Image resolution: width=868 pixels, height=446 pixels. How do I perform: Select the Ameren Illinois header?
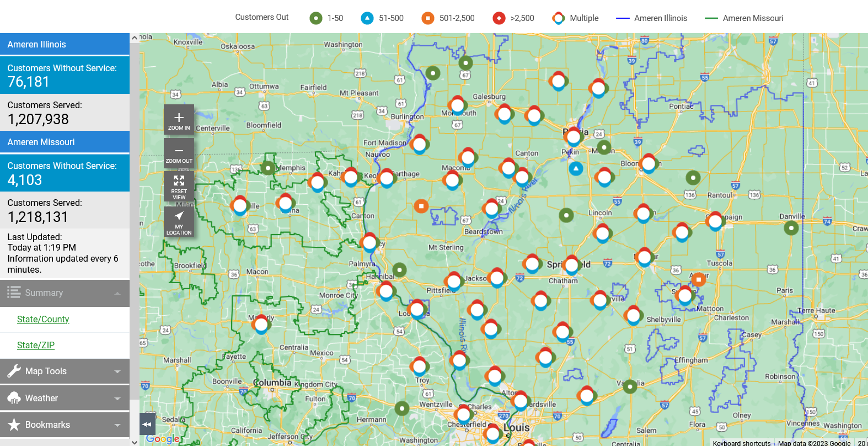65,44
